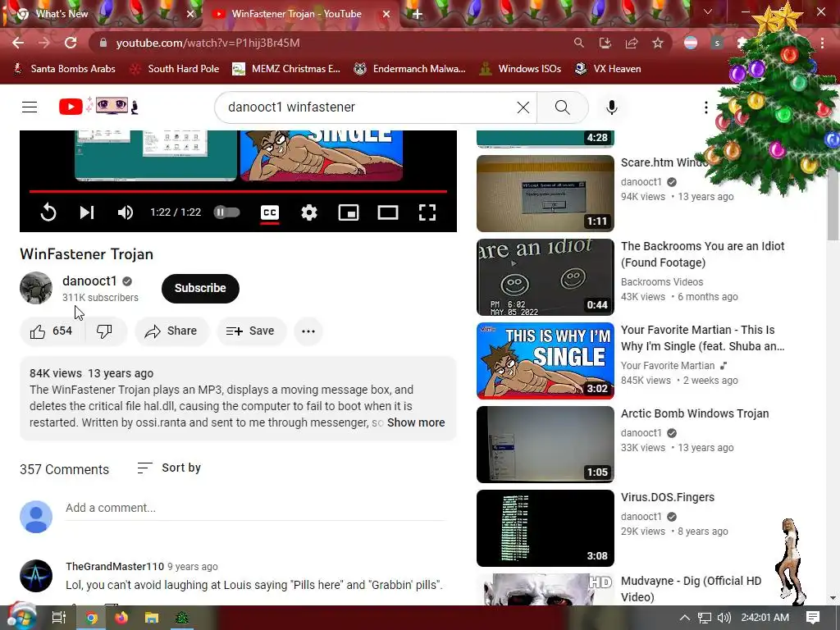Close the What's New tab
This screenshot has height=630, width=840.
(x=190, y=14)
